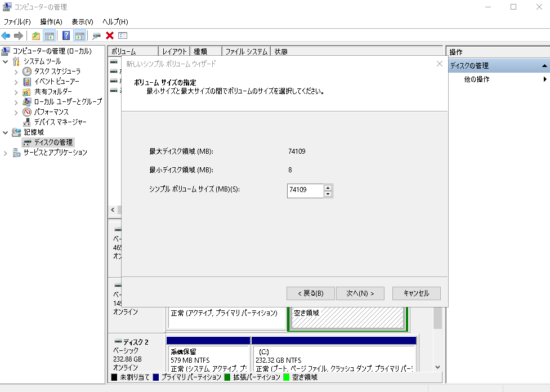Expand サービスとアプリケーション in the tree
The image size is (550, 392).
coord(5,152)
